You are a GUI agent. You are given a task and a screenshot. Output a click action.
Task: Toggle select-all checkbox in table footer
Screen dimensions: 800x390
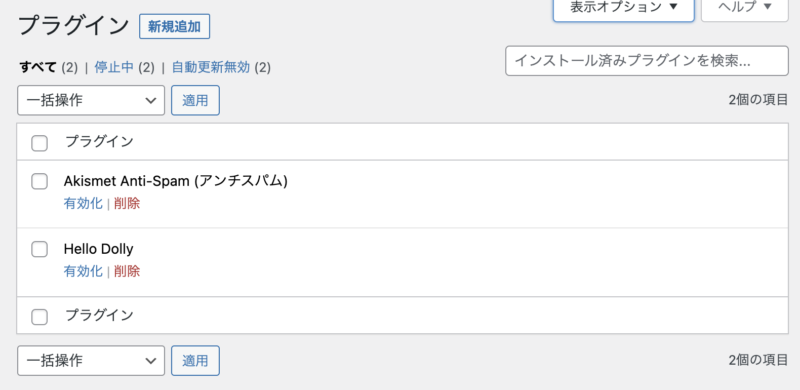tap(39, 317)
